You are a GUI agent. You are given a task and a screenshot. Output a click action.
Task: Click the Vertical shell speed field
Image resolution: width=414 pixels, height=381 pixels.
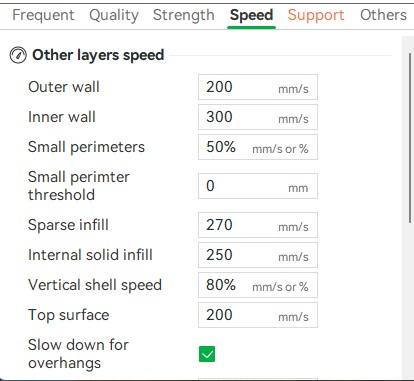(258, 285)
